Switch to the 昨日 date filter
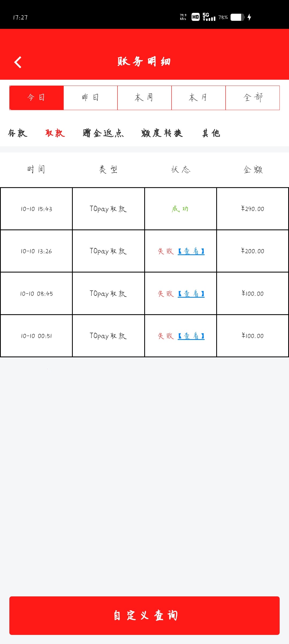The height and width of the screenshot is (644, 289). tap(91, 98)
